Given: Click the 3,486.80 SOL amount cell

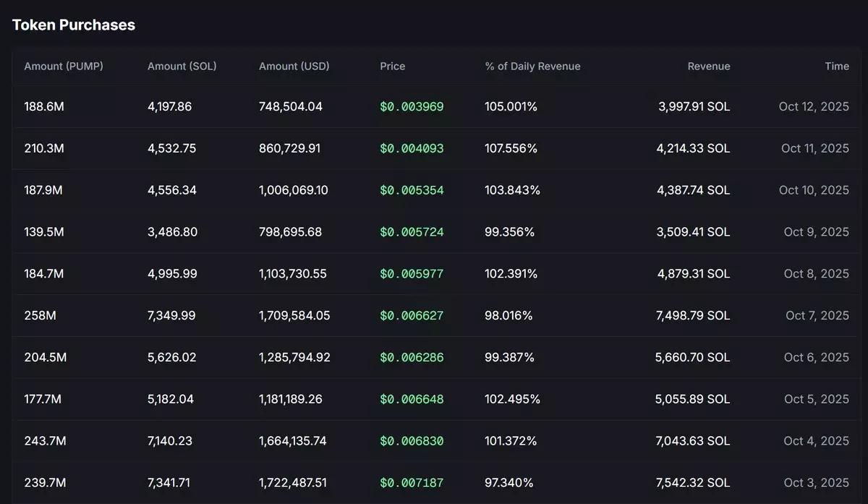Looking at the screenshot, I should point(172,232).
